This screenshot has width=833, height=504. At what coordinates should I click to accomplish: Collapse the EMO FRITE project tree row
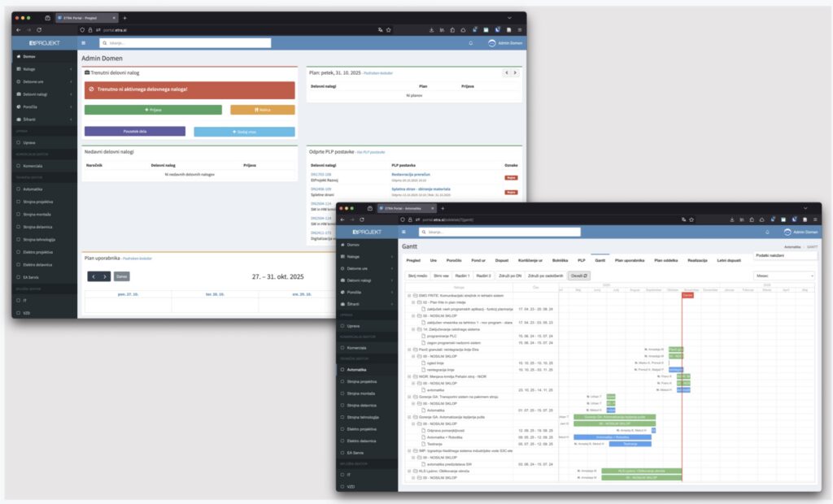[x=411, y=296]
